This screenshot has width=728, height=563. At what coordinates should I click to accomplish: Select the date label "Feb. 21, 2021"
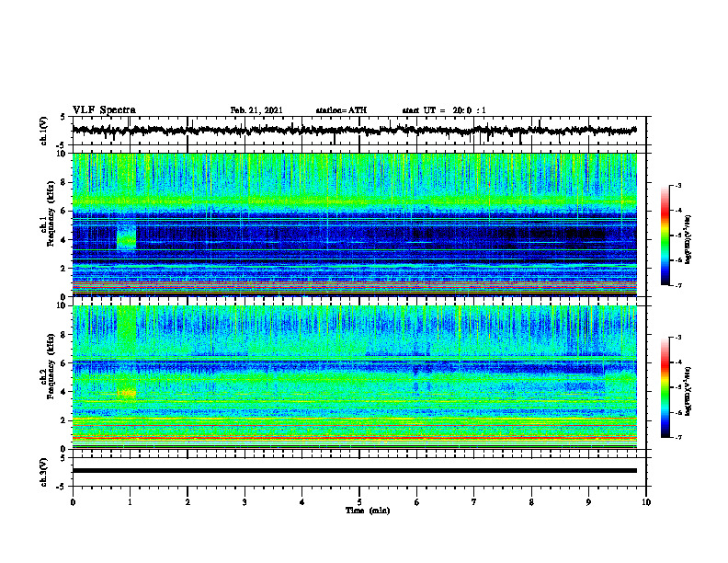[256, 110]
